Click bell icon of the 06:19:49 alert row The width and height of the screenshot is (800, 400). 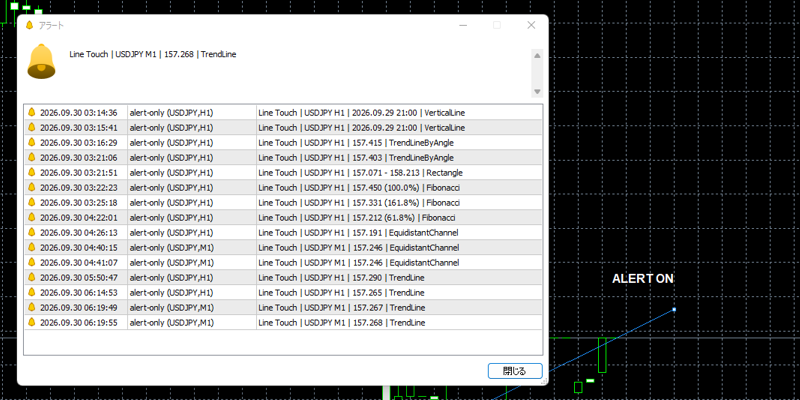pyautogui.click(x=32, y=308)
